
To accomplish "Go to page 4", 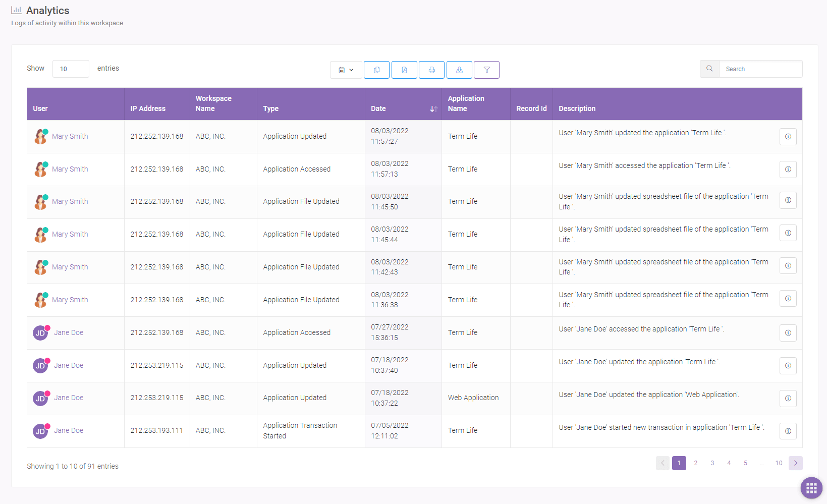I will pos(729,463).
